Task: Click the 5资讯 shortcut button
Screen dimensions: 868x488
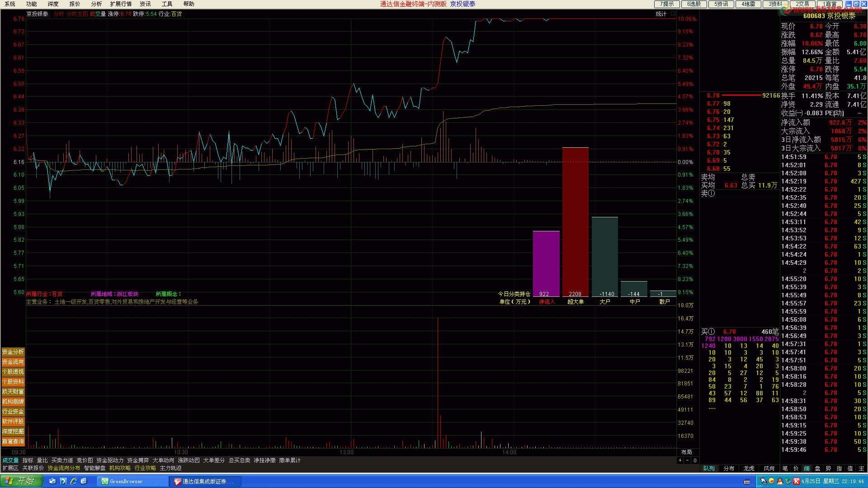Action: 721,4
